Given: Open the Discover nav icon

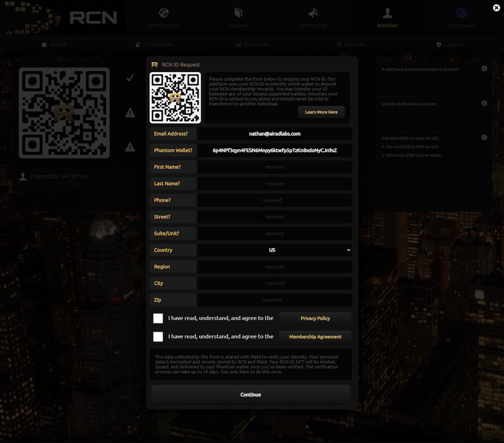Looking at the screenshot, I should click(x=238, y=13).
